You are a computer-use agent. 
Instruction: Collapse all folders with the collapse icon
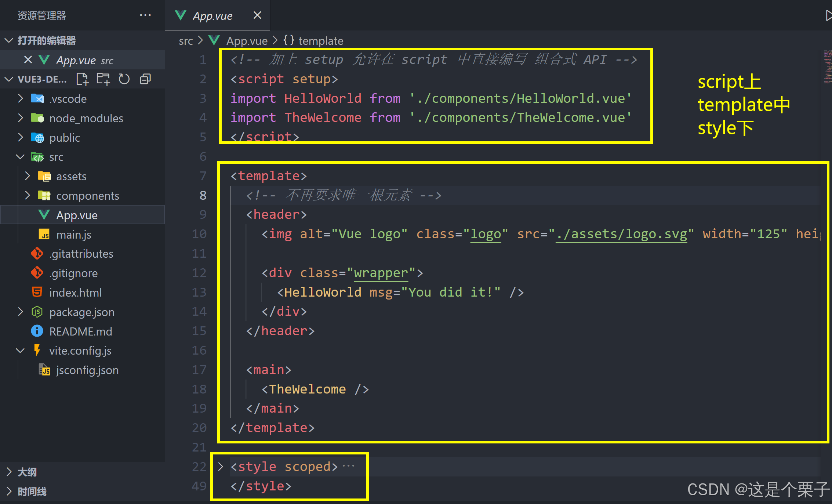pos(145,79)
